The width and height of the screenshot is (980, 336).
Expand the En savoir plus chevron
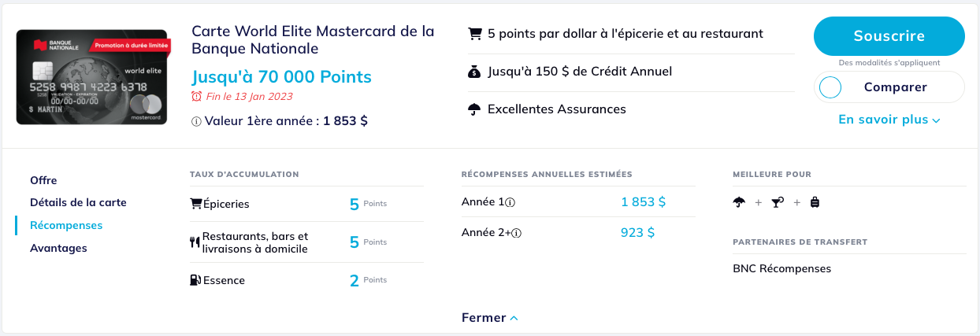coord(936,120)
